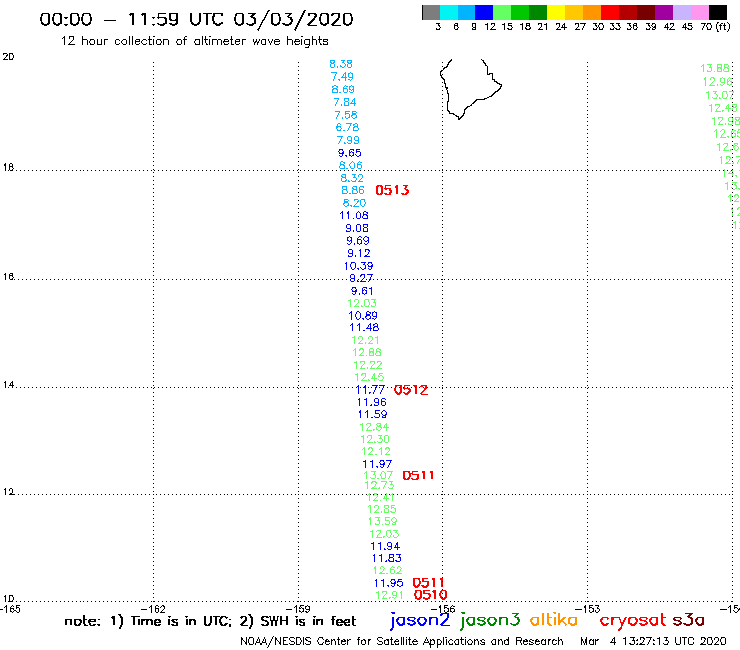Select the 13.88 value near the right edge

[x=715, y=68]
